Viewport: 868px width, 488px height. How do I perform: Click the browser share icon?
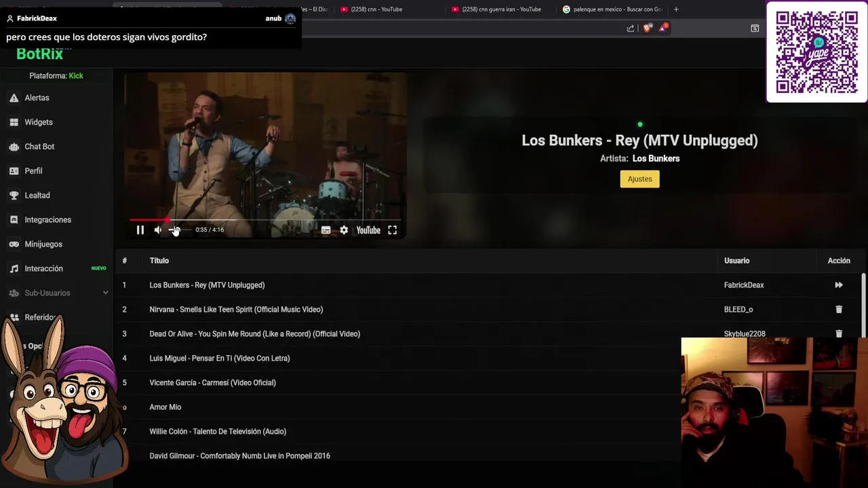coord(631,28)
